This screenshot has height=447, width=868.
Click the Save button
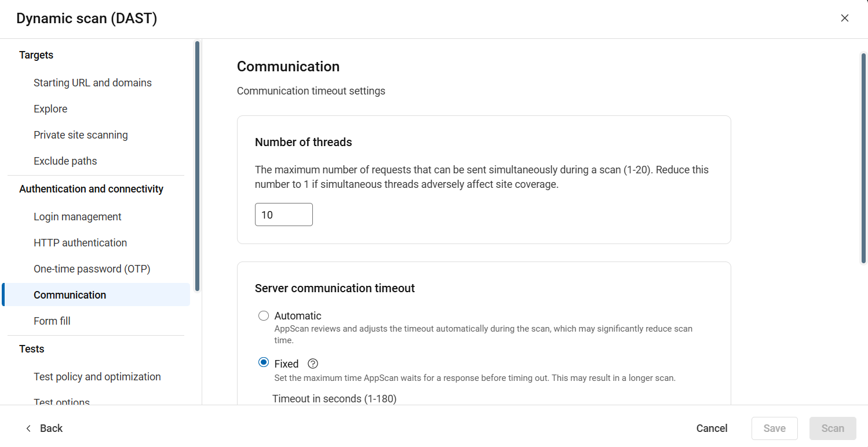click(774, 428)
